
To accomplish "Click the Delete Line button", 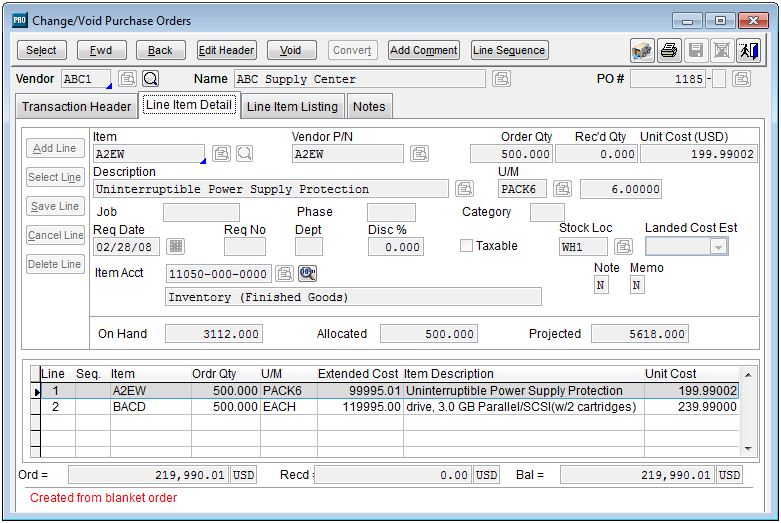I will (55, 264).
